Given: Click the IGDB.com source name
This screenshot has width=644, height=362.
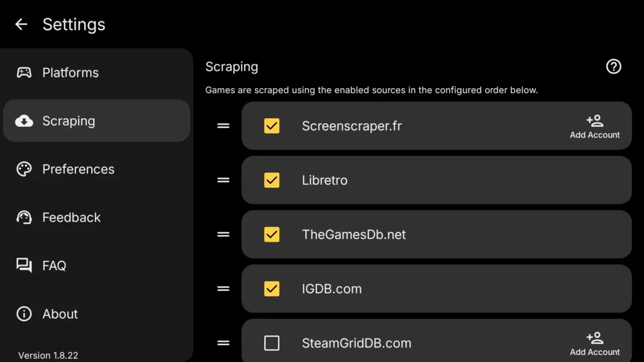Looking at the screenshot, I should click(331, 288).
